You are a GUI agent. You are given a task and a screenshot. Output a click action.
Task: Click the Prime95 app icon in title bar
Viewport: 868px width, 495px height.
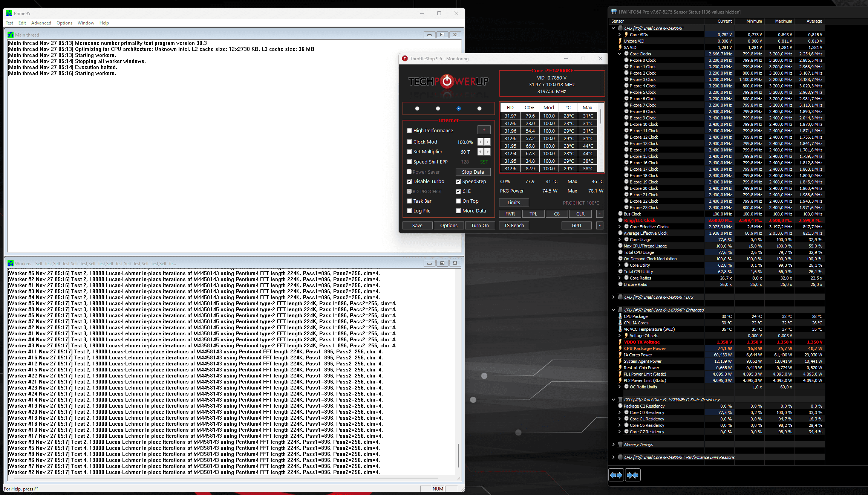[9, 13]
